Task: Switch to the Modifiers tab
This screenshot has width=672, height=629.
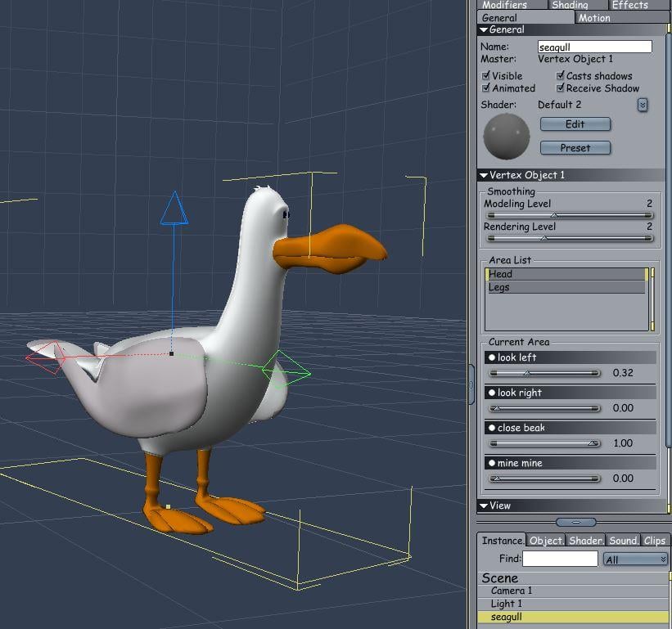Action: click(512, 5)
